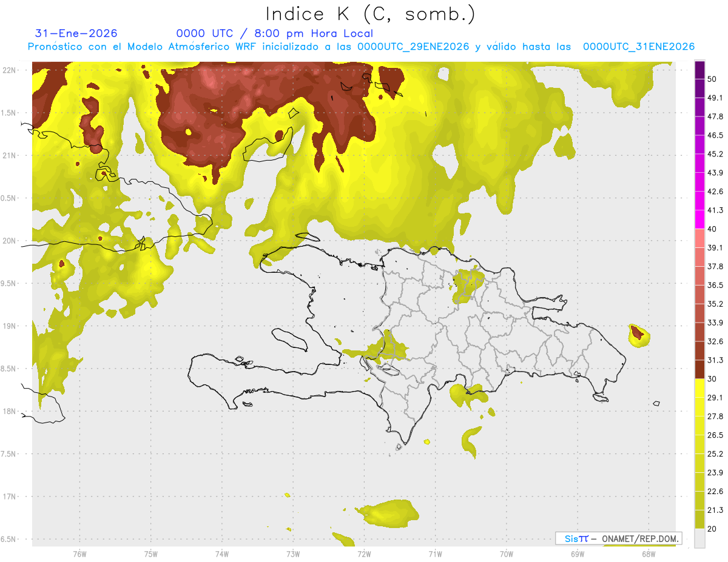The width and height of the screenshot is (728, 562).
Task: Click the latitude label '18N'
Action: click(x=10, y=412)
